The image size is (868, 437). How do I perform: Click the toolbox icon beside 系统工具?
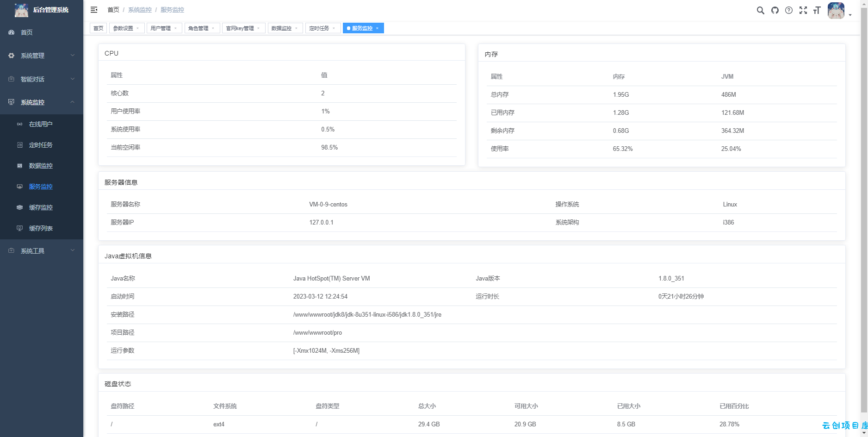tap(12, 251)
